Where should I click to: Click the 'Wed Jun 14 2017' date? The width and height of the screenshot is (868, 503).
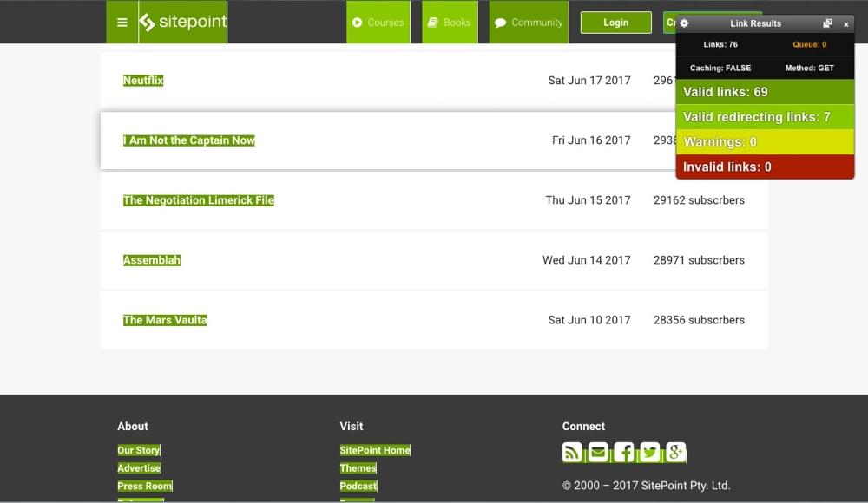pos(586,259)
